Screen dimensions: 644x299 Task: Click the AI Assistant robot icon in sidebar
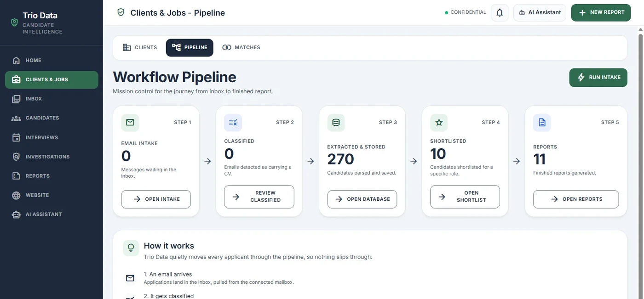pyautogui.click(x=16, y=214)
